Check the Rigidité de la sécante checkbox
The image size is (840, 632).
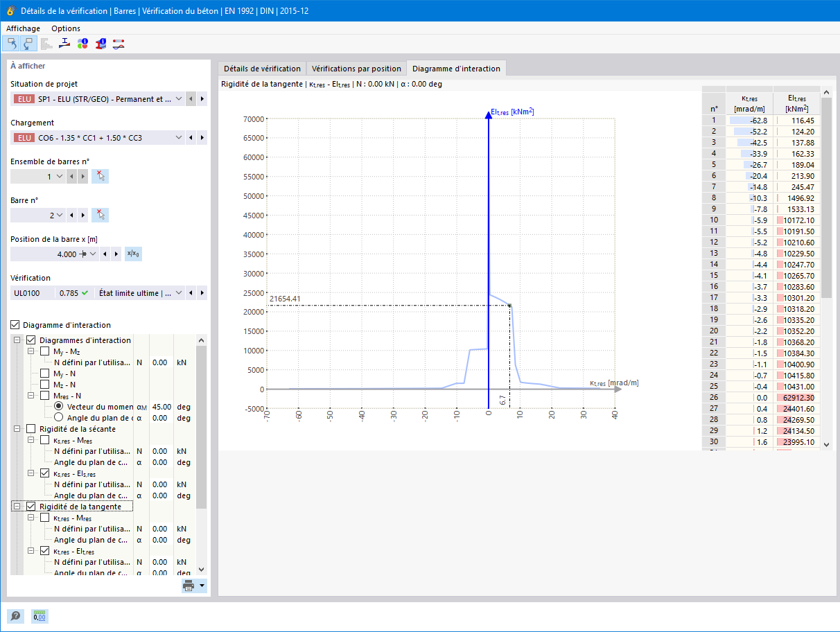point(30,429)
